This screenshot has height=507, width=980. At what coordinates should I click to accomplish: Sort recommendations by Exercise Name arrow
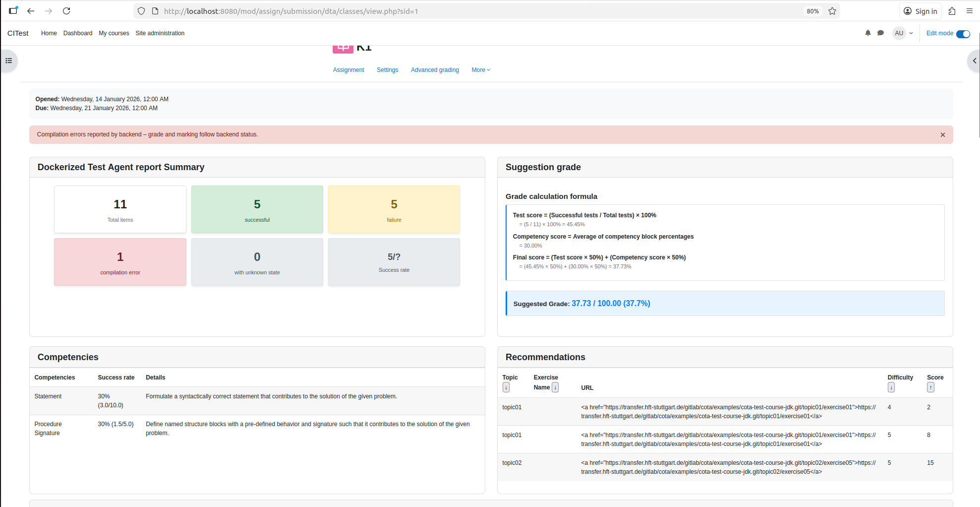[555, 387]
